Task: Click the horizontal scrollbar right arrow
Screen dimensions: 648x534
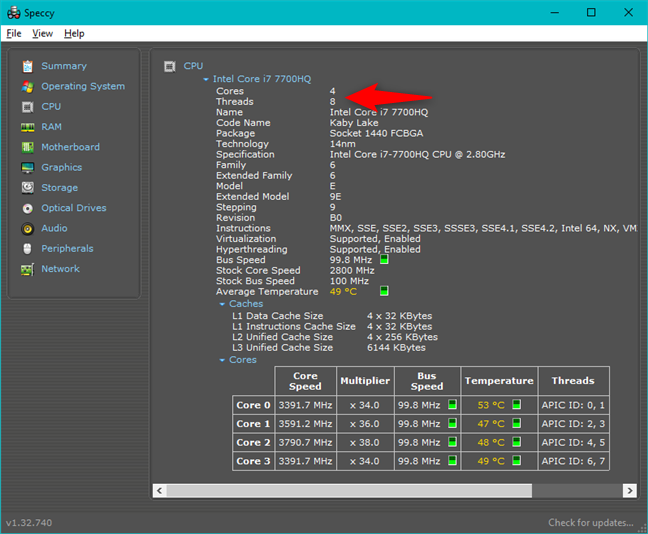Action: coord(629,491)
